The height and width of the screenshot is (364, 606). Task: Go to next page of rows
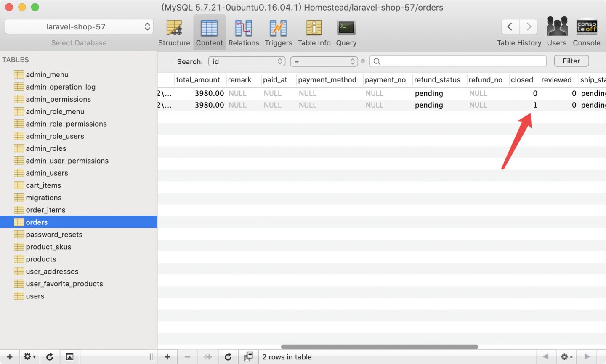pos(587,357)
